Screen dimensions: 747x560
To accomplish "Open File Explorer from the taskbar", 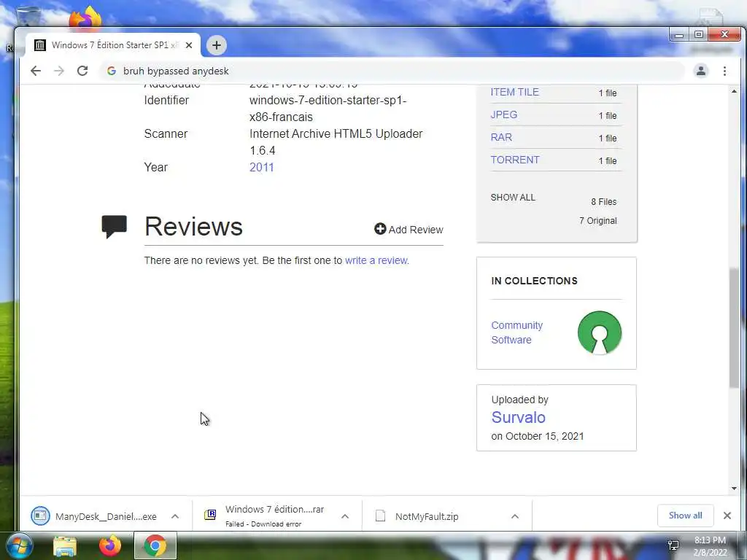I will point(65,545).
